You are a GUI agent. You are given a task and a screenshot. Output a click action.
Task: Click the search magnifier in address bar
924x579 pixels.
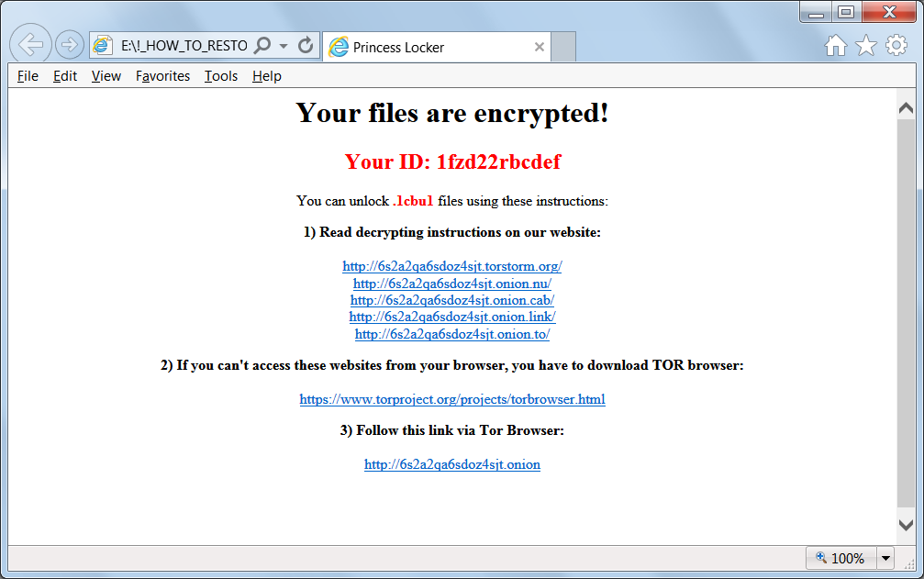262,45
